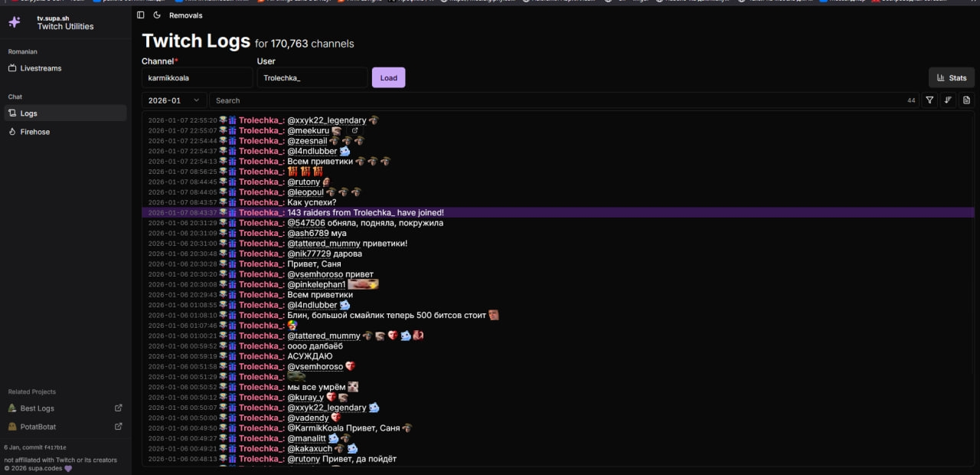Click the emote after 'стоит' in the 500 битсов message

tap(494, 315)
